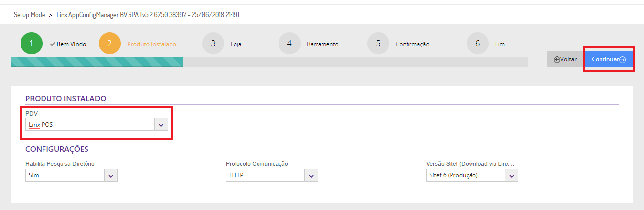Select the Barramento step label
The image size is (644, 210).
click(322, 44)
